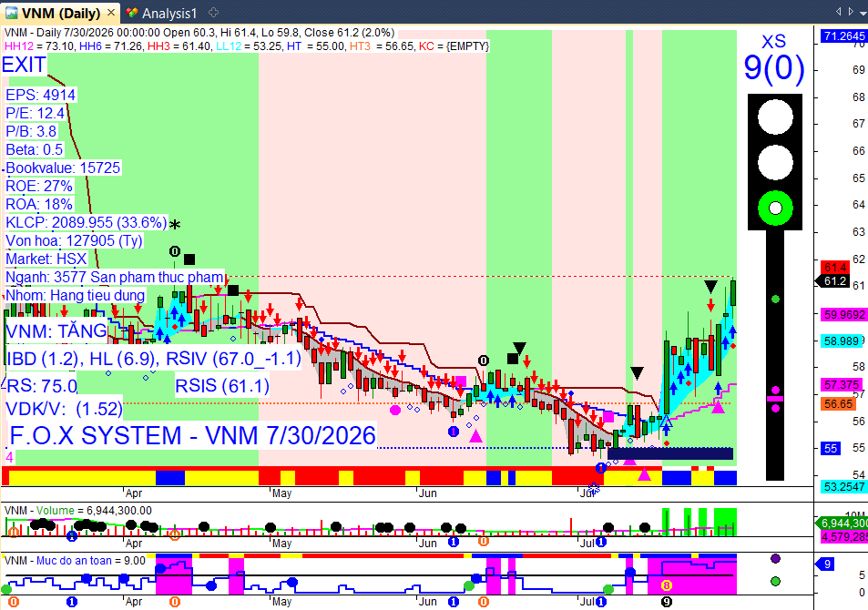
Task: Click the green traffic light
Action: 775,208
